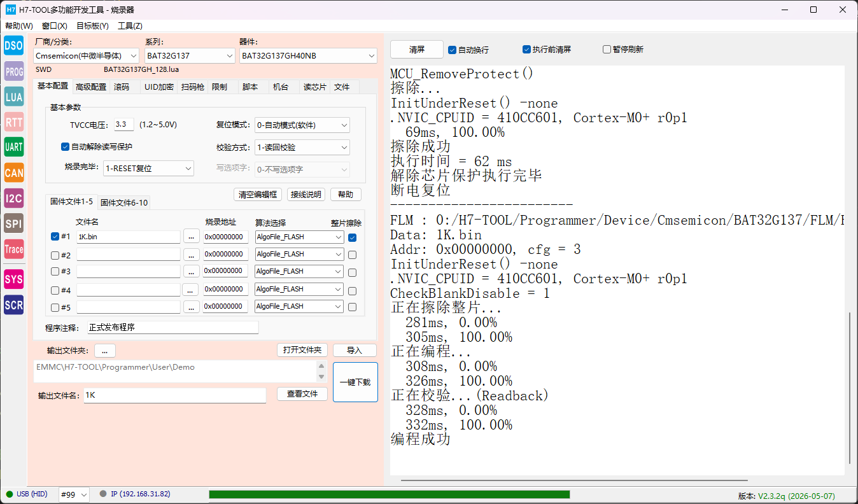Click the #1 烧录地址 0x00000000 field
Viewport: 858px width, 504px height.
click(x=225, y=237)
